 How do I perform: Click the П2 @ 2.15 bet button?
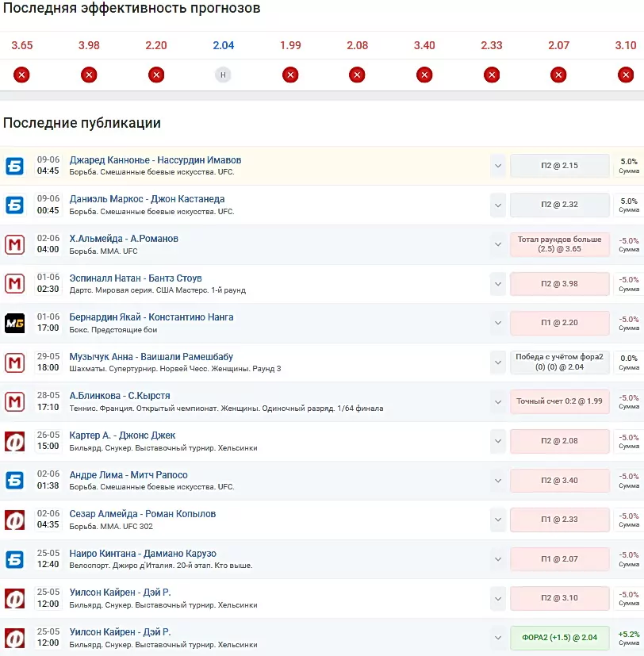coord(559,166)
